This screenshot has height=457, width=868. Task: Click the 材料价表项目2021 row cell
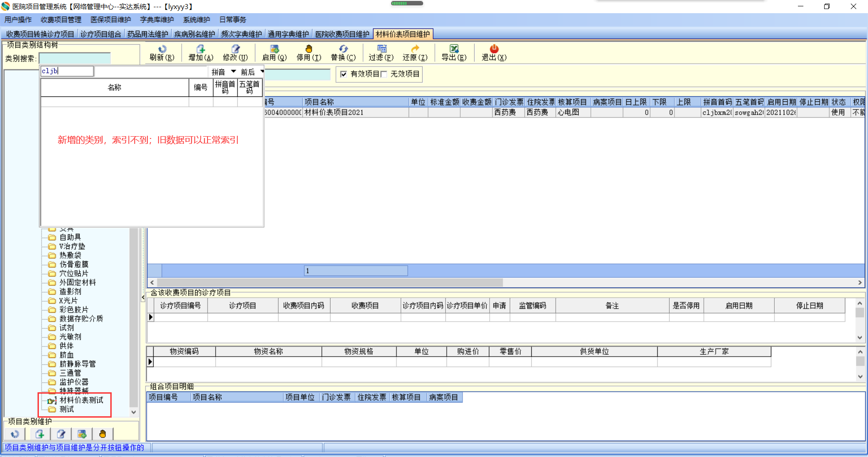coord(356,113)
